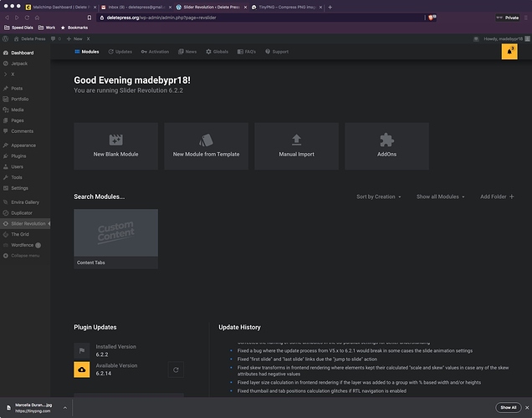Click the yellow cloud download update icon

click(x=82, y=370)
